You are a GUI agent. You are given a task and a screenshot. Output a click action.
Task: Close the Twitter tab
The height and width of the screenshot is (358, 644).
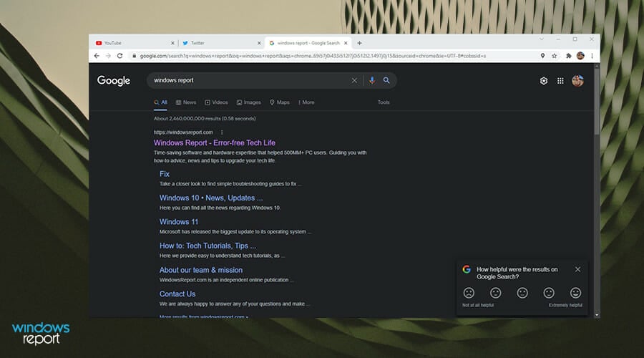click(x=259, y=43)
